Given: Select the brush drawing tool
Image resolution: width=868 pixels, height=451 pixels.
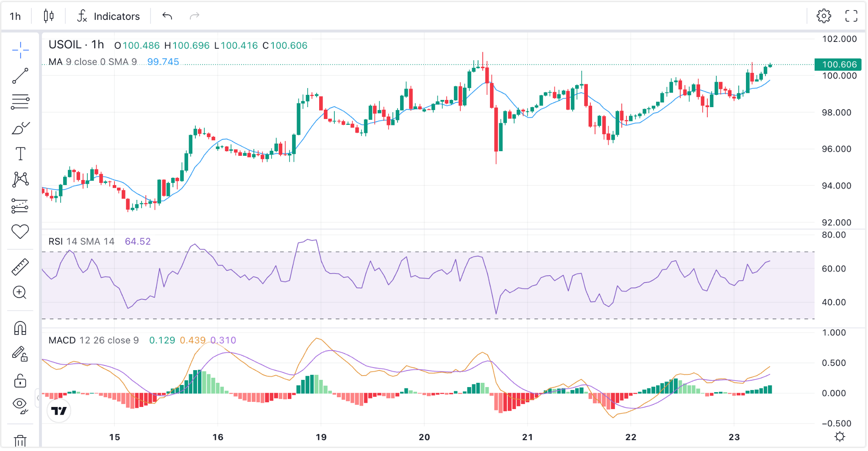Looking at the screenshot, I should [20, 128].
